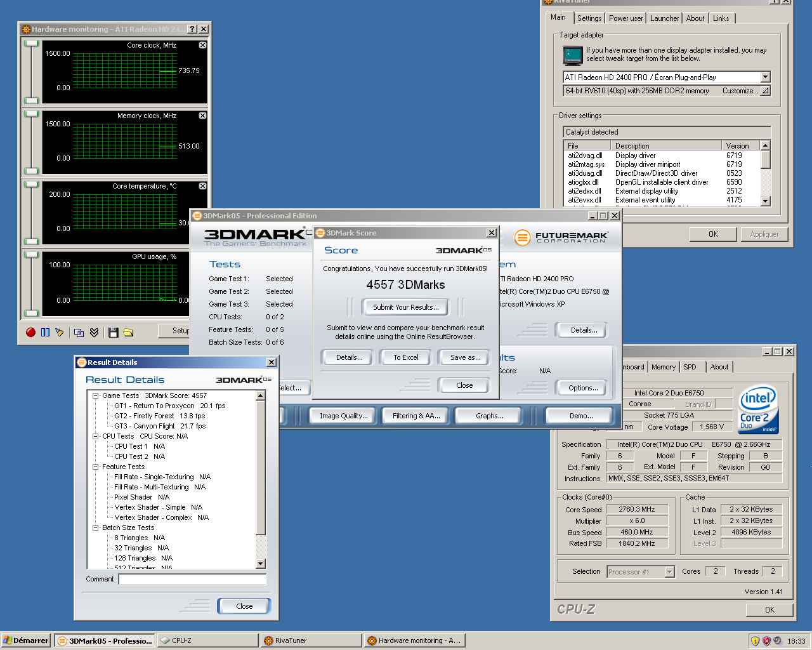This screenshot has height=650, width=812.
Task: Click the Futuremark Corporation logo
Action: (561, 237)
